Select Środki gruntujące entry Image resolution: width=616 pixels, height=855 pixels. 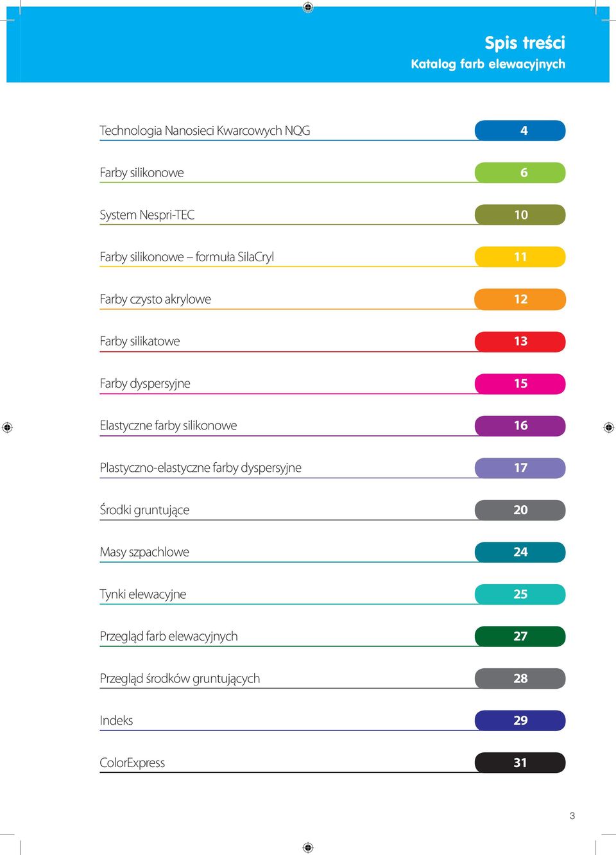pos(144,510)
